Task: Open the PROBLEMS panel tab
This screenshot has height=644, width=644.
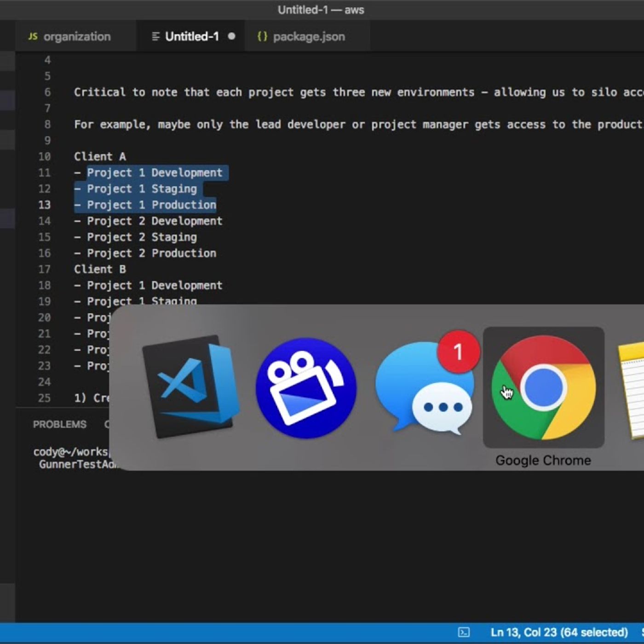Action: (x=59, y=424)
